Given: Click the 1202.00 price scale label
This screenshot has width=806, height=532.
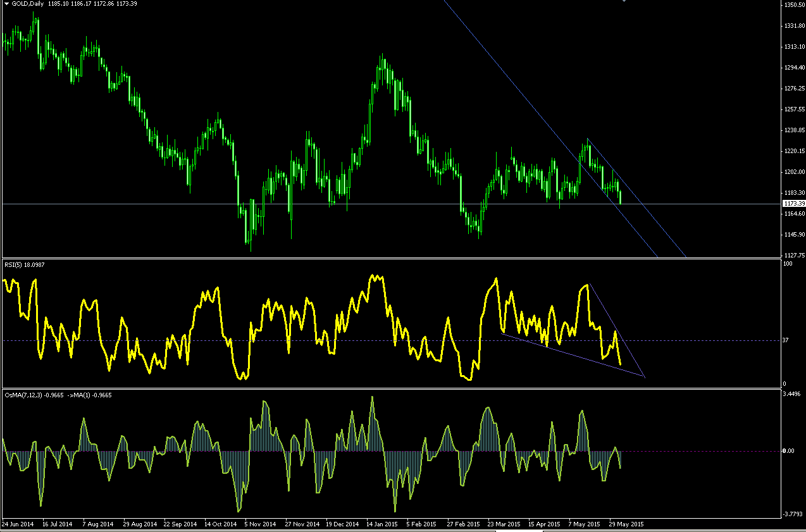Looking at the screenshot, I should pos(794,172).
